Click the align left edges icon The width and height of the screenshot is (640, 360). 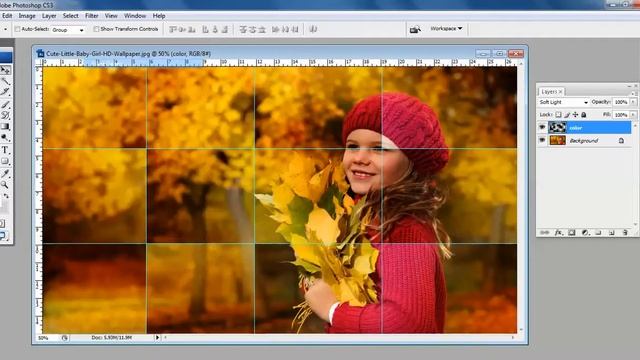tap(205, 29)
